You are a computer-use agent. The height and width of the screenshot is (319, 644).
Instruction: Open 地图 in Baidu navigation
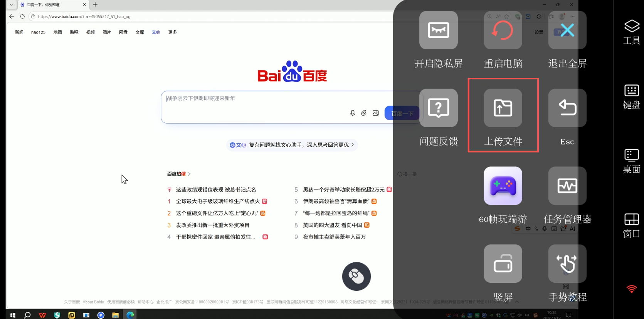pos(57,32)
